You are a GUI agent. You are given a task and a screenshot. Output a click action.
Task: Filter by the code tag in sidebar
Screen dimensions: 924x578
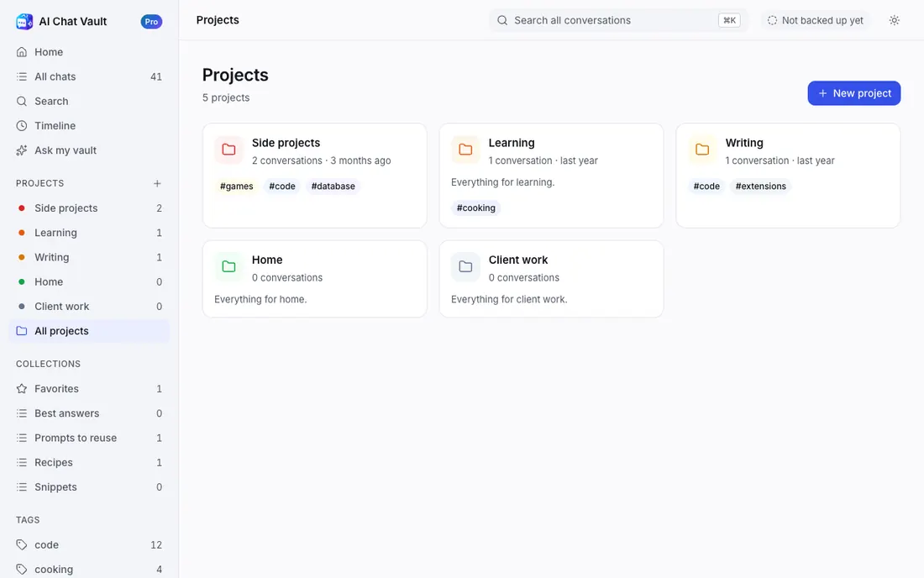(x=89, y=545)
